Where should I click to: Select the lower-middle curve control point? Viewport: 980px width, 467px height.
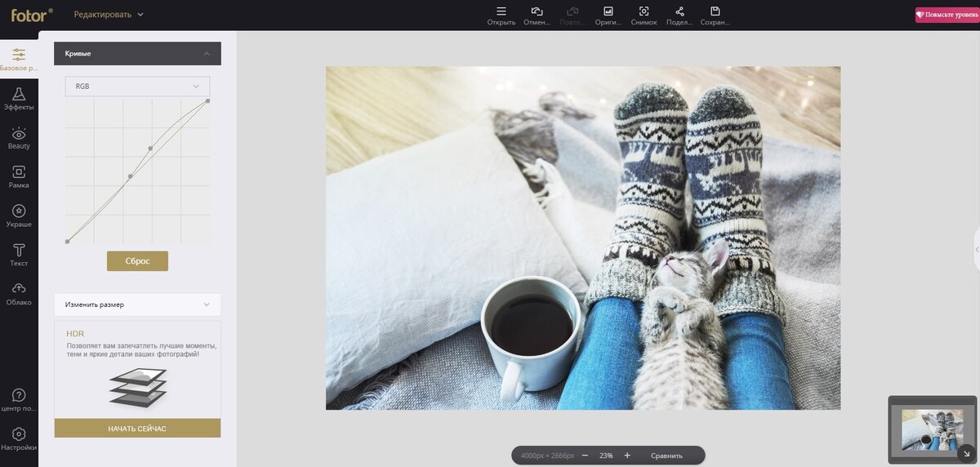tap(130, 176)
